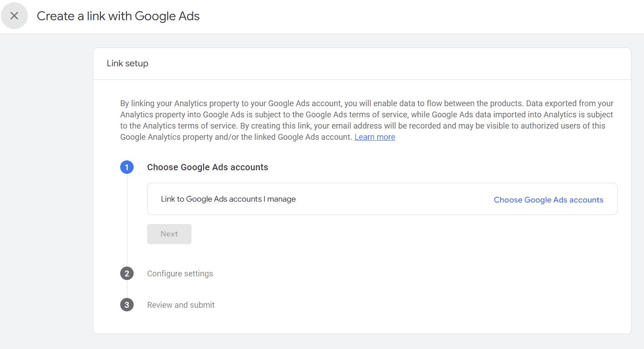Select the grey indicator beside Review and submit
Image resolution: width=644 pixels, height=349 pixels.
click(127, 305)
